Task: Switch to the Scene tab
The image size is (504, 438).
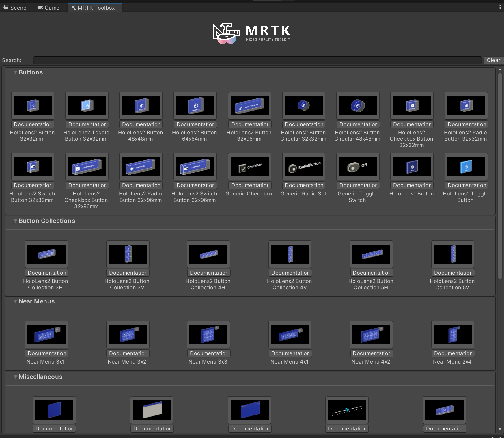Action: [x=15, y=8]
